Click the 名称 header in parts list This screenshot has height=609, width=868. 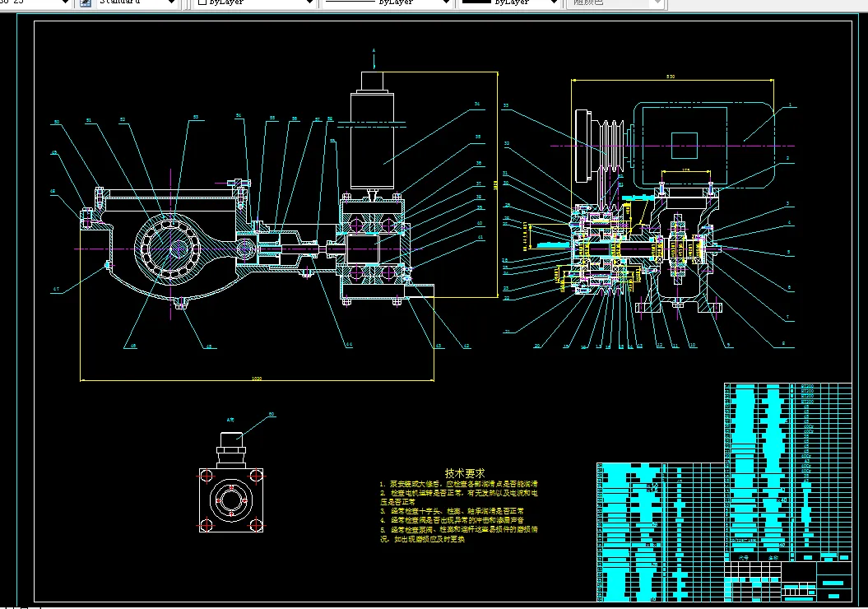tap(773, 557)
